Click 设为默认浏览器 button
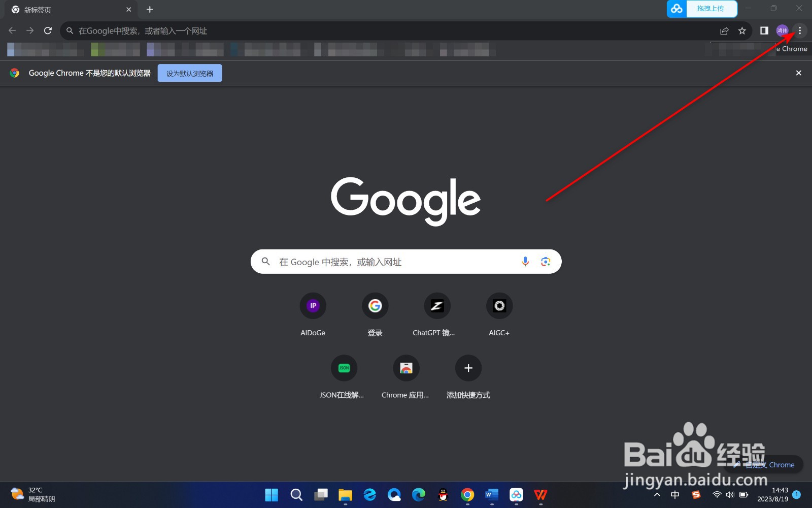 (190, 73)
